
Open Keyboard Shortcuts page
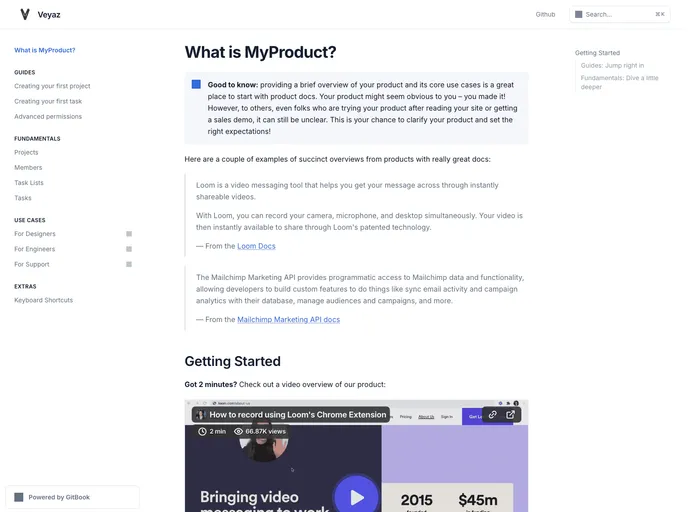43,300
